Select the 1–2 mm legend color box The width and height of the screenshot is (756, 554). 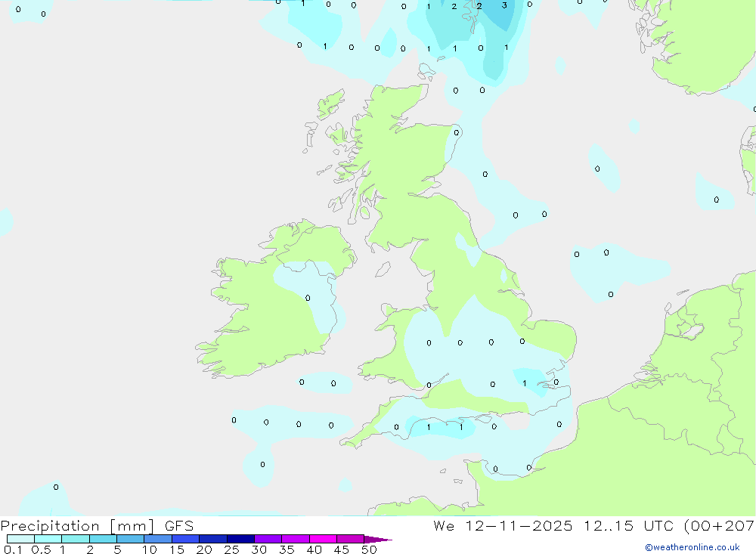click(76, 539)
